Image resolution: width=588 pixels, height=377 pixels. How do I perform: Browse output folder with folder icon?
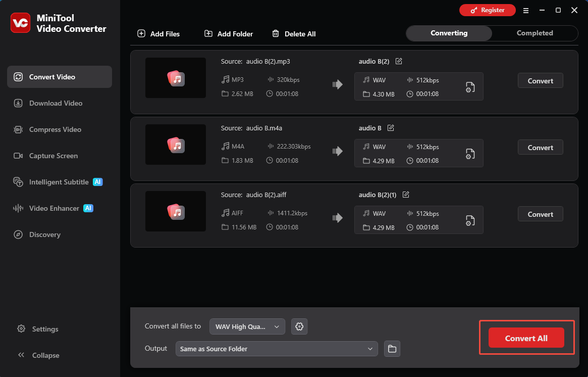392,349
